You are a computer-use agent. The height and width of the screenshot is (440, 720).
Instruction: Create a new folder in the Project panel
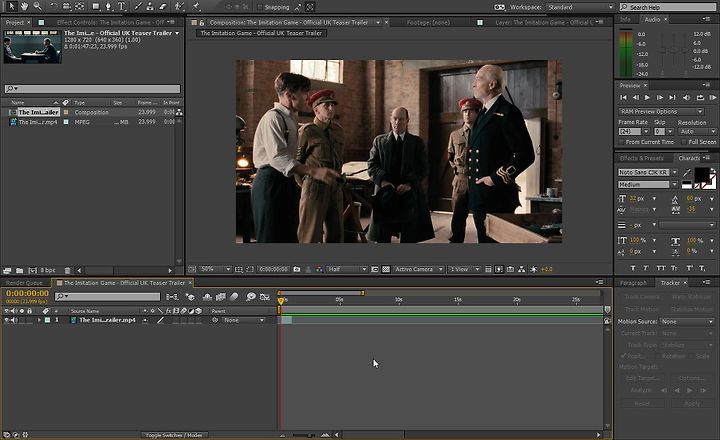[19, 271]
